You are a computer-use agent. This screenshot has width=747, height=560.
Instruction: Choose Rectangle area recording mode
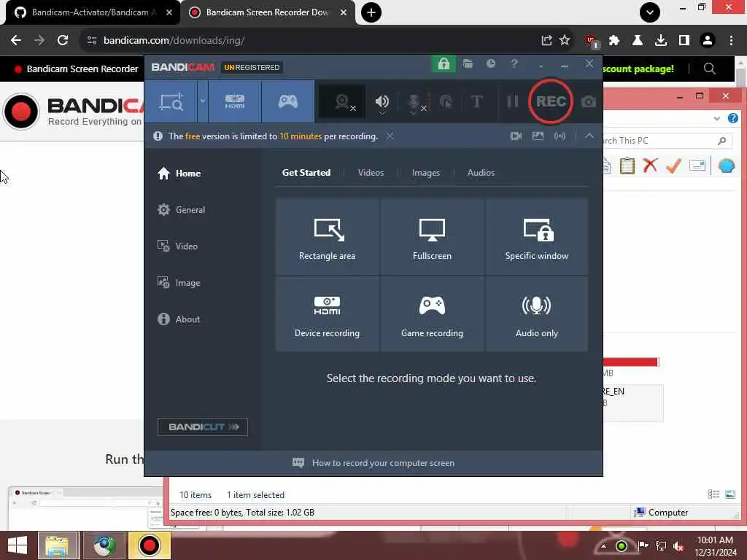click(328, 237)
